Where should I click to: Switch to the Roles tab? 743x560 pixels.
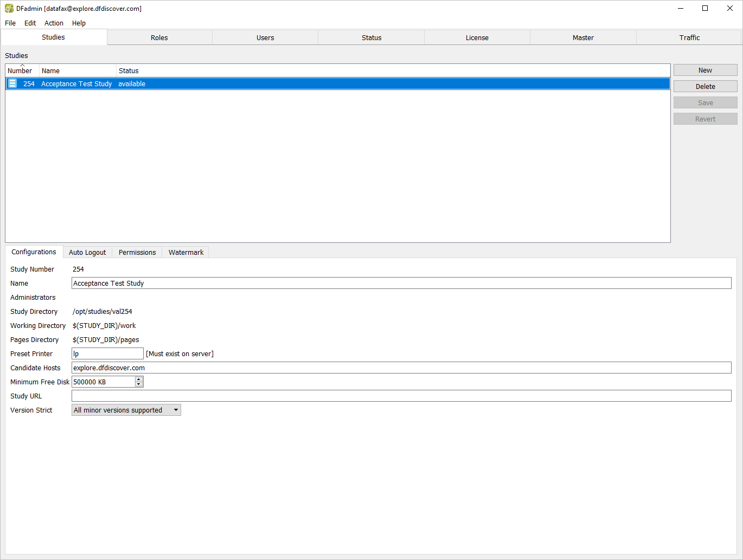pyautogui.click(x=159, y=38)
